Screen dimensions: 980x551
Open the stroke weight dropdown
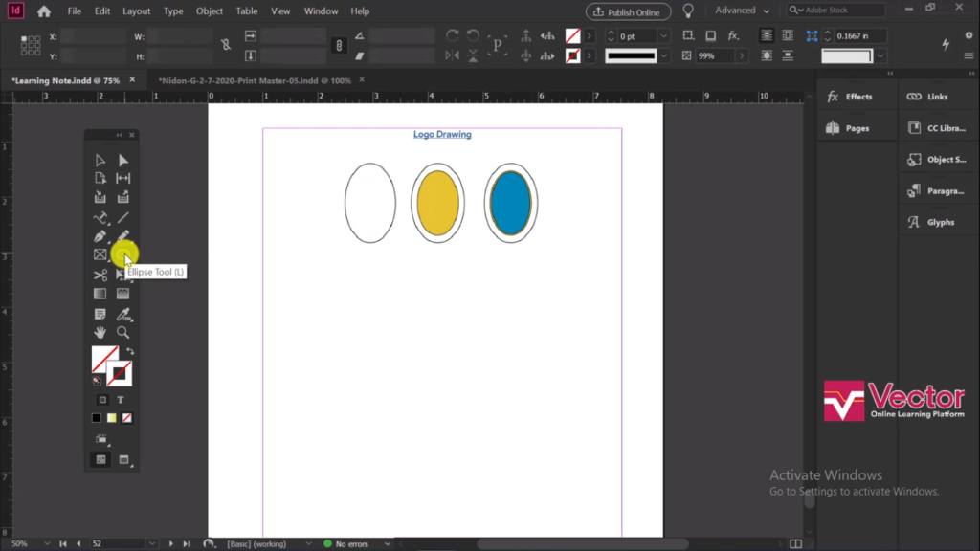[664, 36]
